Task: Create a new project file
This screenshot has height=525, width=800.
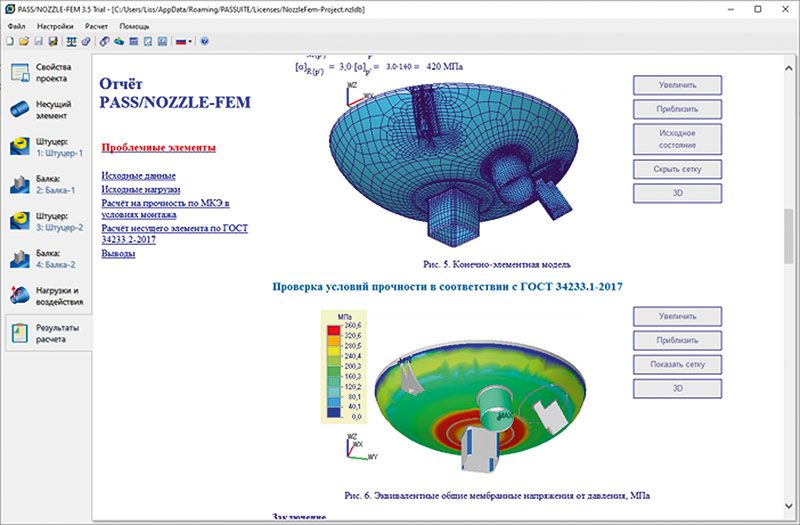Action: [x=10, y=42]
